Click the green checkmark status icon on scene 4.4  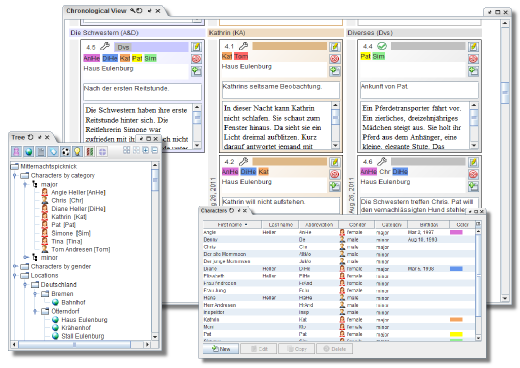point(382,46)
